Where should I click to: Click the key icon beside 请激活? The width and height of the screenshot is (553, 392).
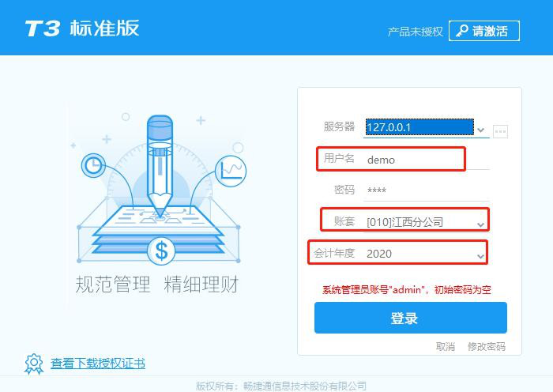461,31
